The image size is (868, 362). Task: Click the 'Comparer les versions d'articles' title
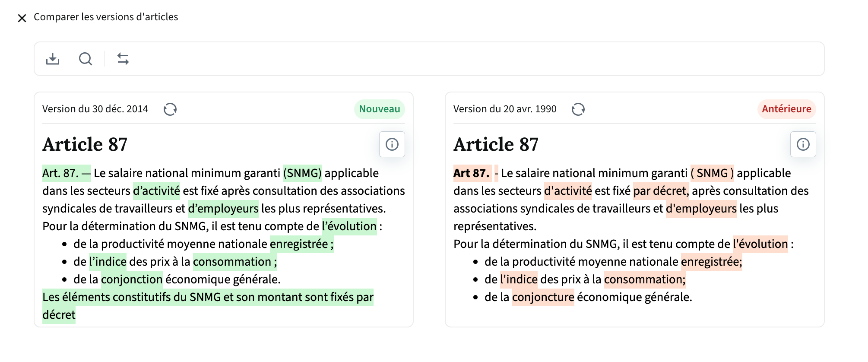[106, 17]
